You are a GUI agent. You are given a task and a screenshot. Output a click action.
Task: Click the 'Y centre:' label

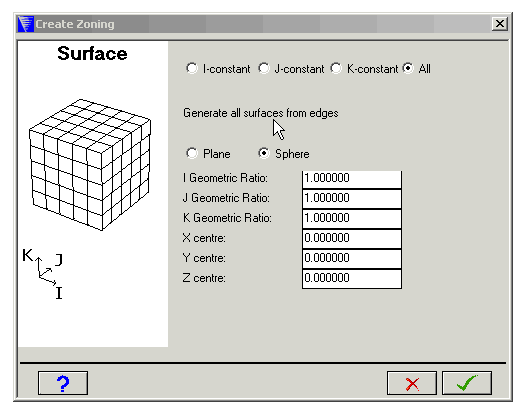point(204,258)
